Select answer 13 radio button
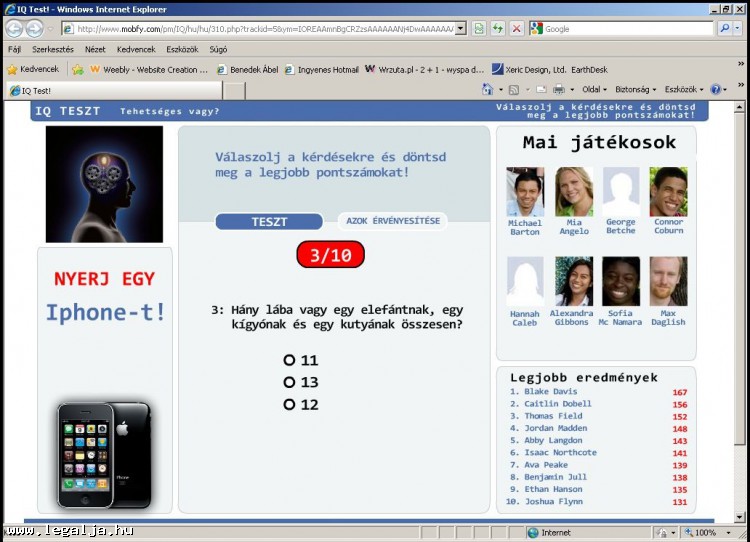Screen dimensions: 750x542 (289, 382)
